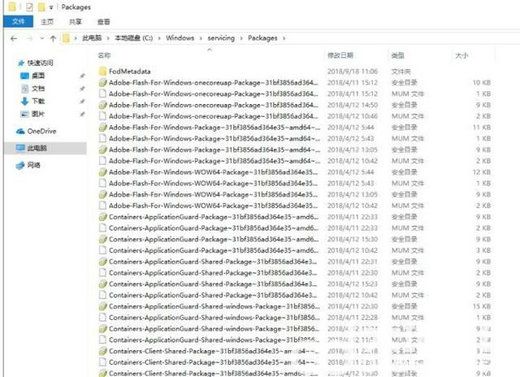Screen dimensions: 520x377
Task: Expand the breadcrumb chevron after 此电脑
Action: (x=108, y=38)
